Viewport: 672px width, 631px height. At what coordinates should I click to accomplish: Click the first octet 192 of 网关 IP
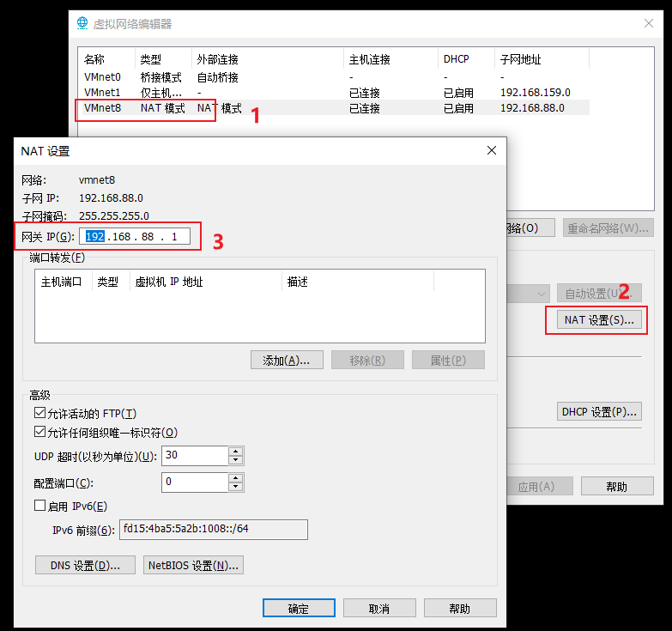tap(94, 237)
